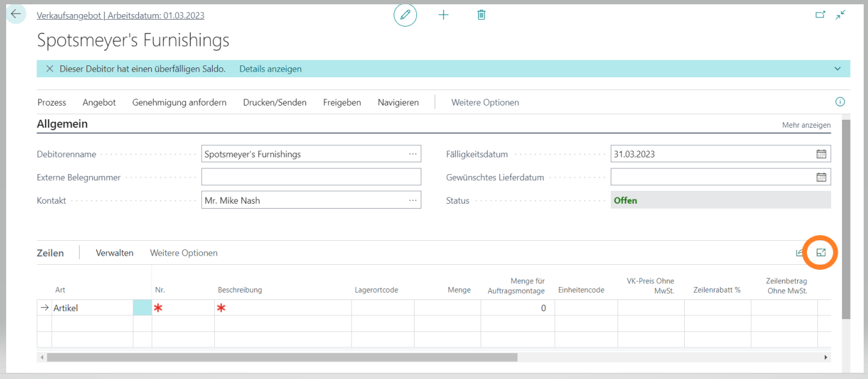This screenshot has width=868, height=379.
Task: Open the Verkaufsangebot breadcrumb link
Action: [x=121, y=15]
